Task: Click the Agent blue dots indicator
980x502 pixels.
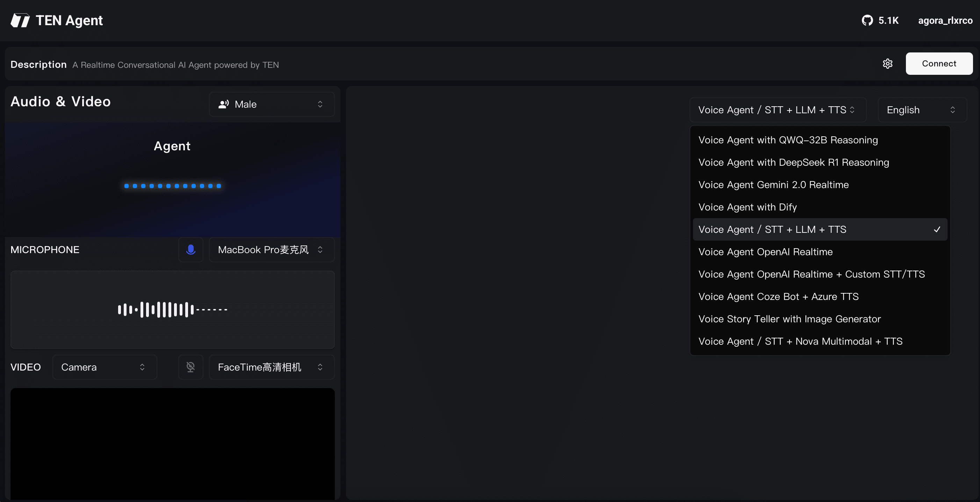Action: (x=172, y=186)
